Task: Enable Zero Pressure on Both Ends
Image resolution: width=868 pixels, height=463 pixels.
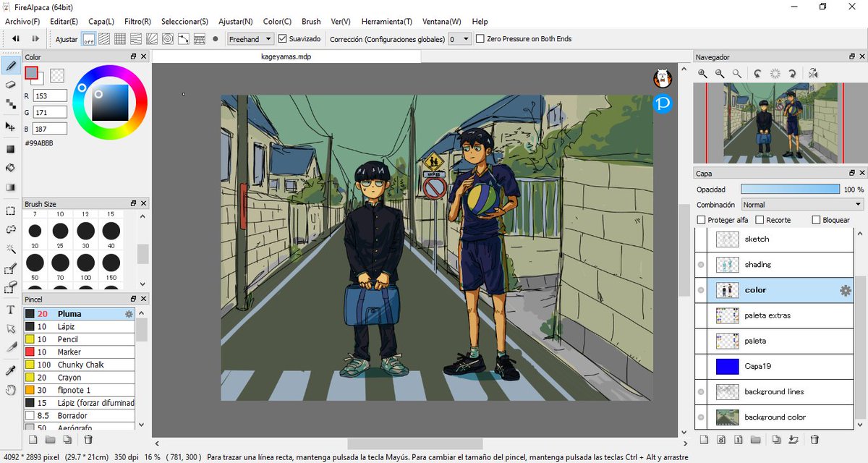Action: coord(480,39)
